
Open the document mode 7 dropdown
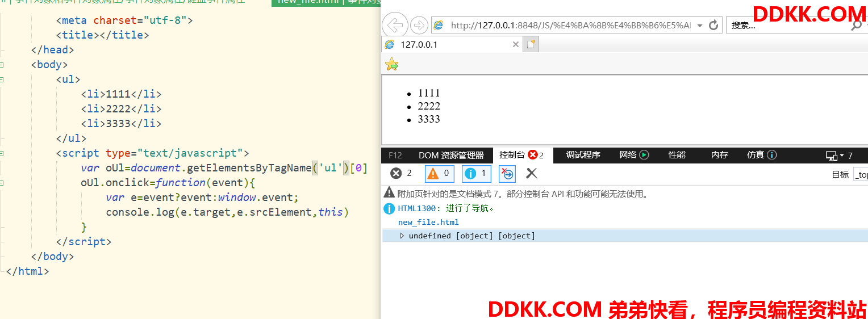(x=839, y=156)
